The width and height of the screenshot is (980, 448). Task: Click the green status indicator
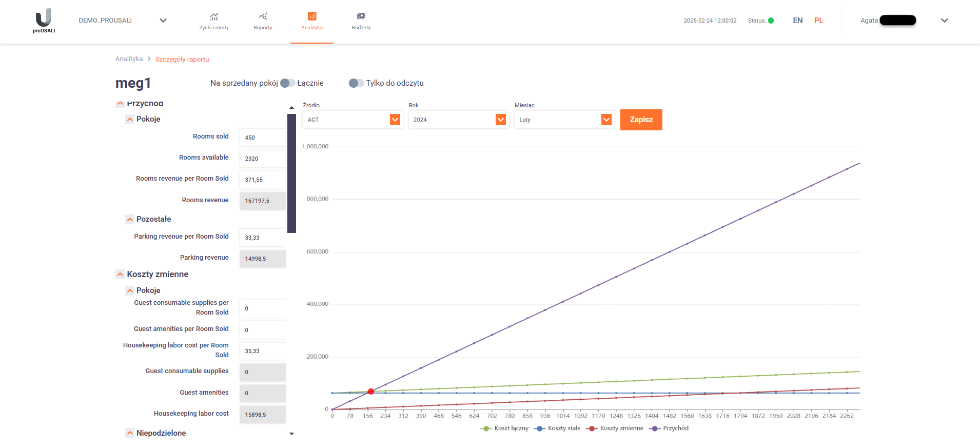coord(771,21)
